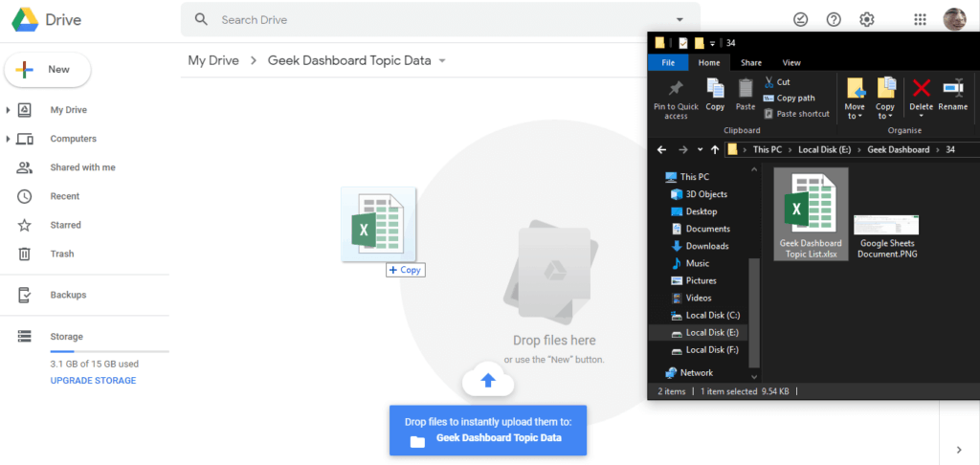Switch to the View ribbon tab
Screen dimensions: 980x465
pos(791,63)
